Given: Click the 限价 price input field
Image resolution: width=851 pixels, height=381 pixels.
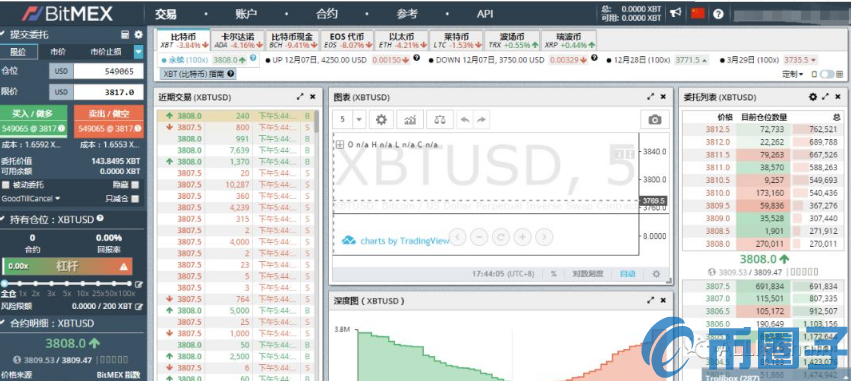Looking at the screenshot, I should 109,92.
